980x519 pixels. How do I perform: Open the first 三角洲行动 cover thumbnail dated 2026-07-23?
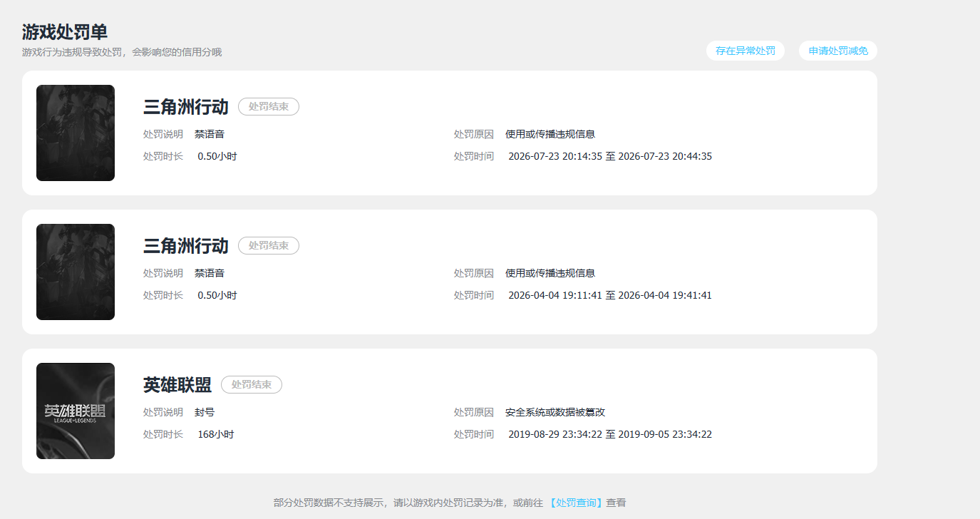pyautogui.click(x=76, y=133)
